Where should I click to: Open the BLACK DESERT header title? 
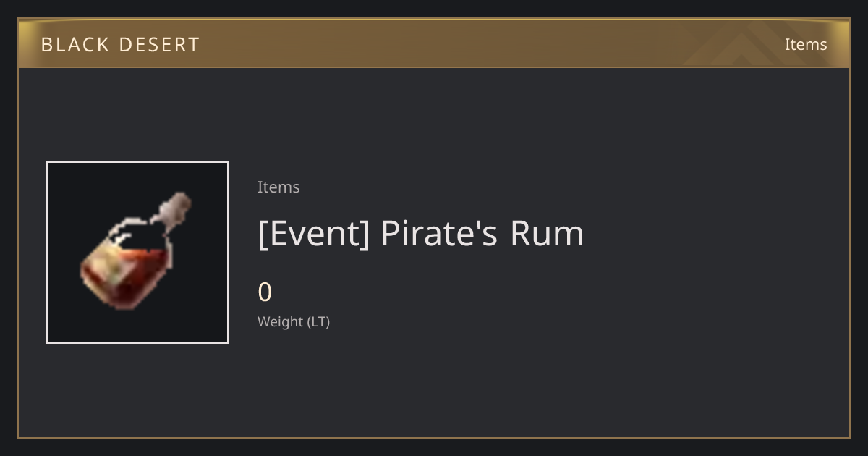pyautogui.click(x=120, y=45)
